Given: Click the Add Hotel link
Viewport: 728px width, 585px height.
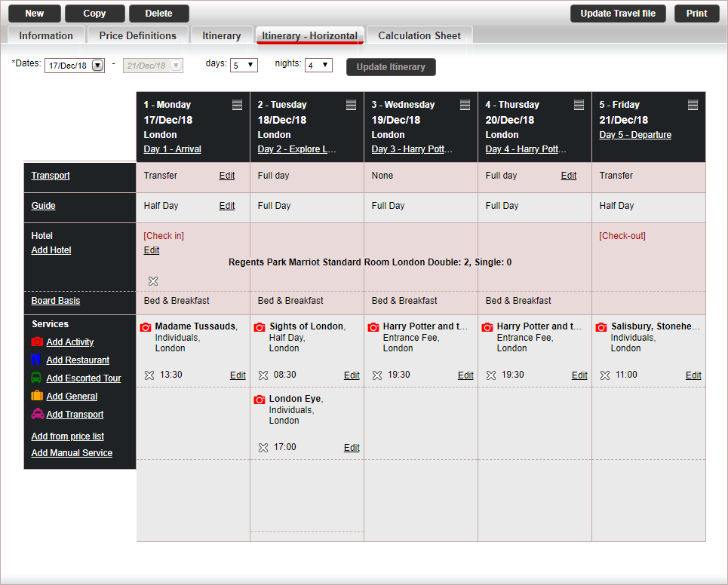Looking at the screenshot, I should pos(51,250).
